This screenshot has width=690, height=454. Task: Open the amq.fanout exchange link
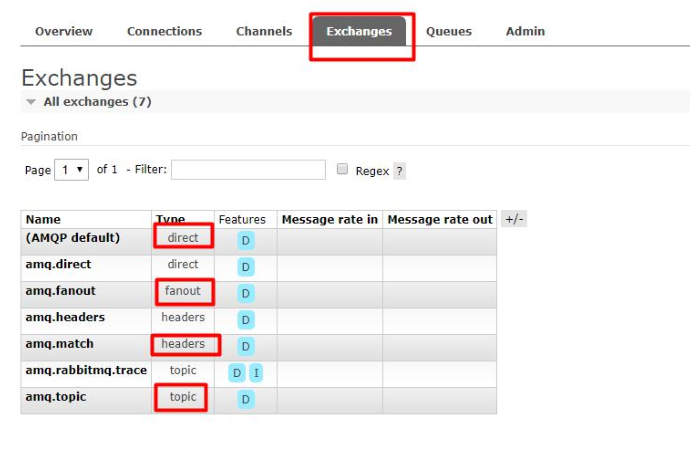[x=60, y=291]
